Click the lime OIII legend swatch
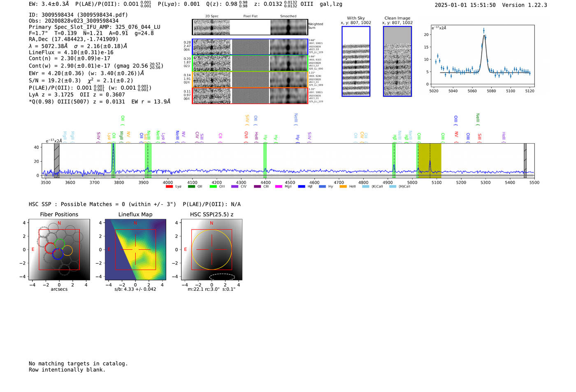Viewport: 576px width, 392px height. (x=213, y=186)
